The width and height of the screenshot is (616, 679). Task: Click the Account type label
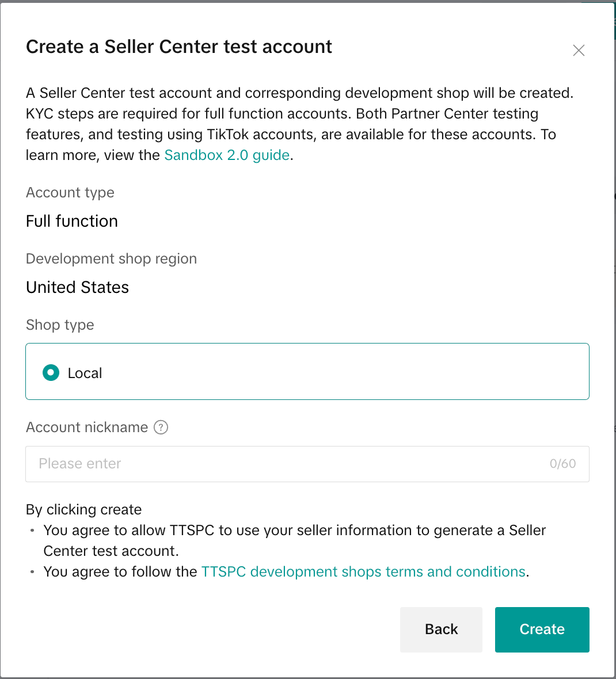[x=70, y=192]
